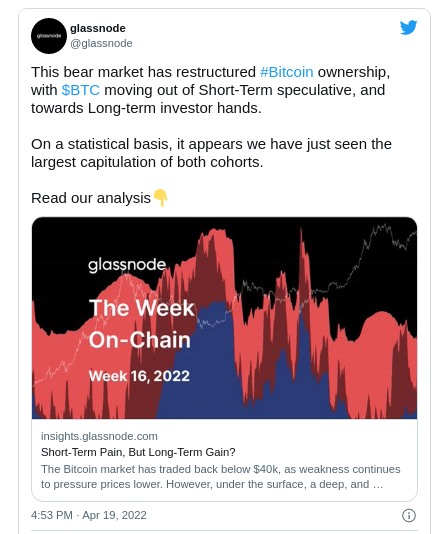Open the glassnode round profile avatar

(49, 36)
